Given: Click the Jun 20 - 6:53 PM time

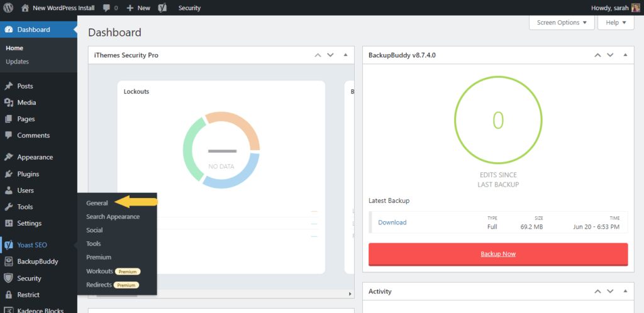Looking at the screenshot, I should 596,227.
